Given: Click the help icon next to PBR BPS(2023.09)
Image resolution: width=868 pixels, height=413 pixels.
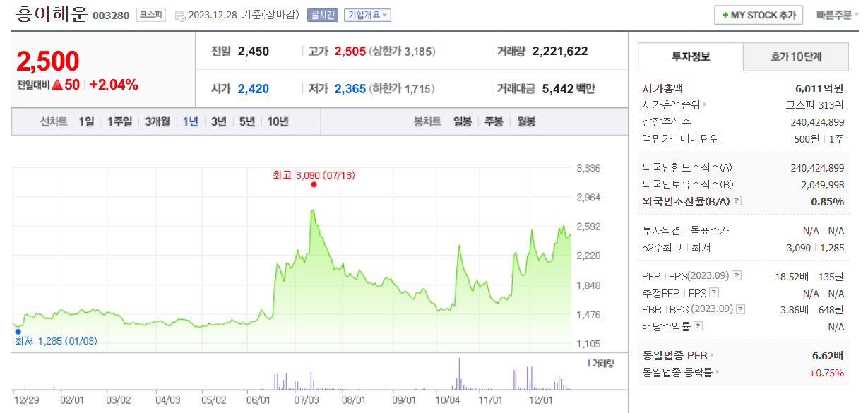Looking at the screenshot, I should pyautogui.click(x=739, y=309).
